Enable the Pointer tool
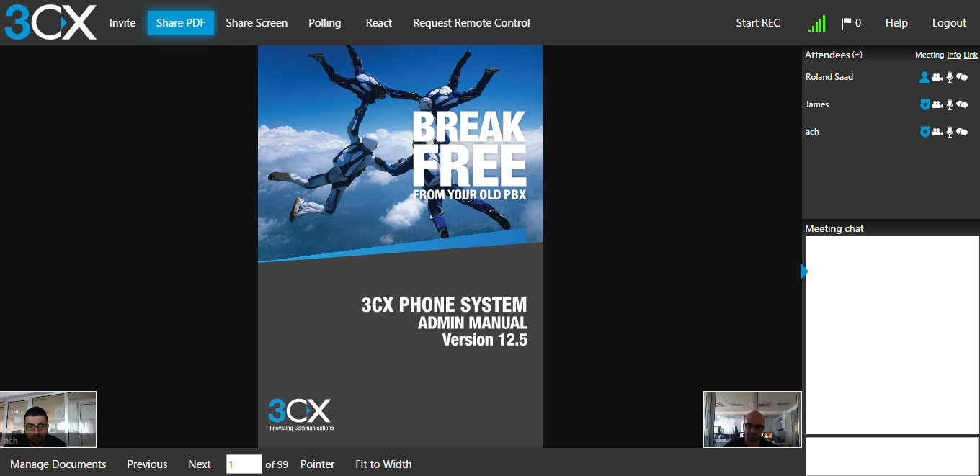Viewport: 980px width, 476px height. click(x=318, y=464)
